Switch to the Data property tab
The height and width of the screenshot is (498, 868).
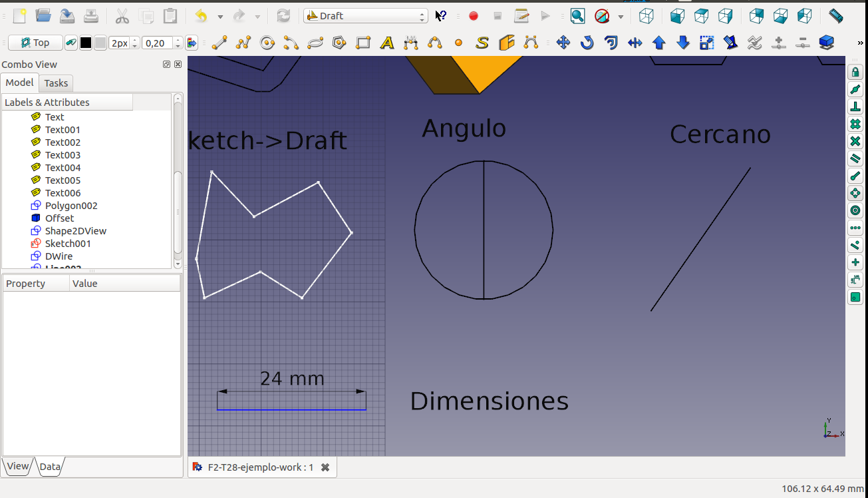(x=50, y=467)
